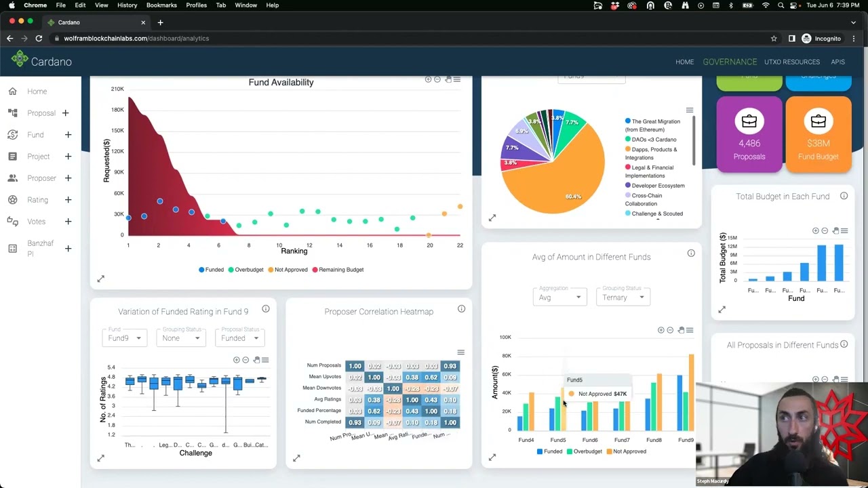Open info icon for Proposer Correlation Heatmap
868x488 pixels.
click(461, 309)
